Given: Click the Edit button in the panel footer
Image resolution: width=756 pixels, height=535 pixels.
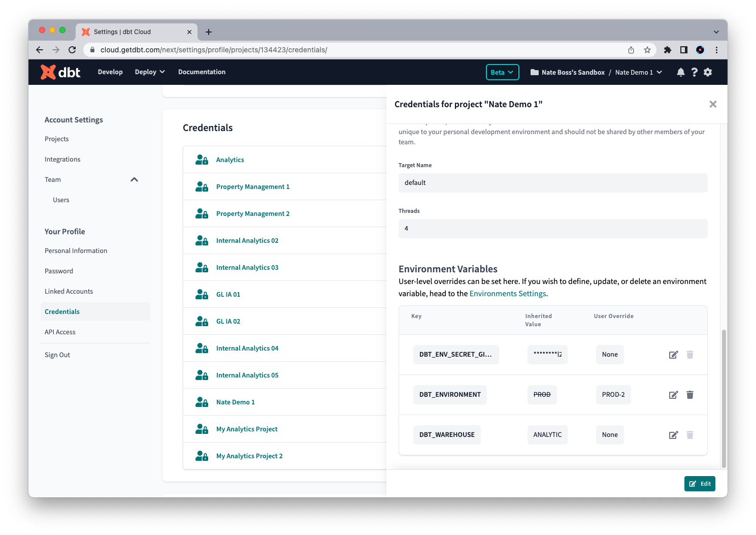Looking at the screenshot, I should pyautogui.click(x=700, y=484).
